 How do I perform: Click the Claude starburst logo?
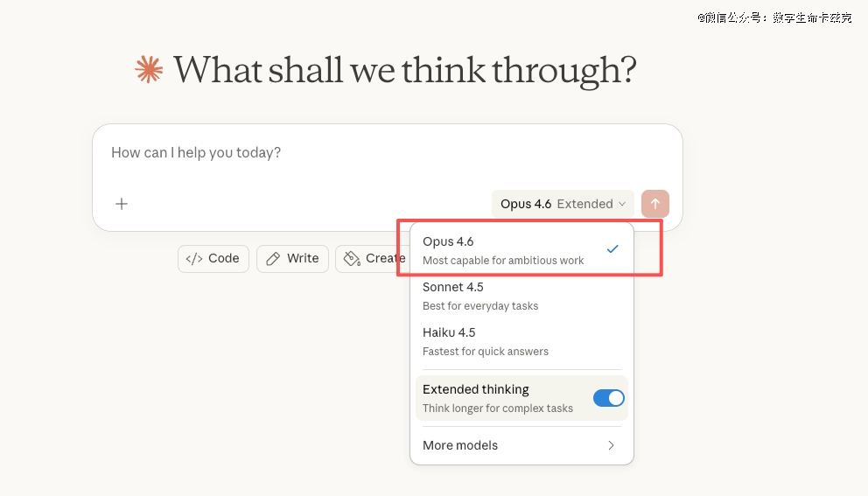(x=149, y=70)
